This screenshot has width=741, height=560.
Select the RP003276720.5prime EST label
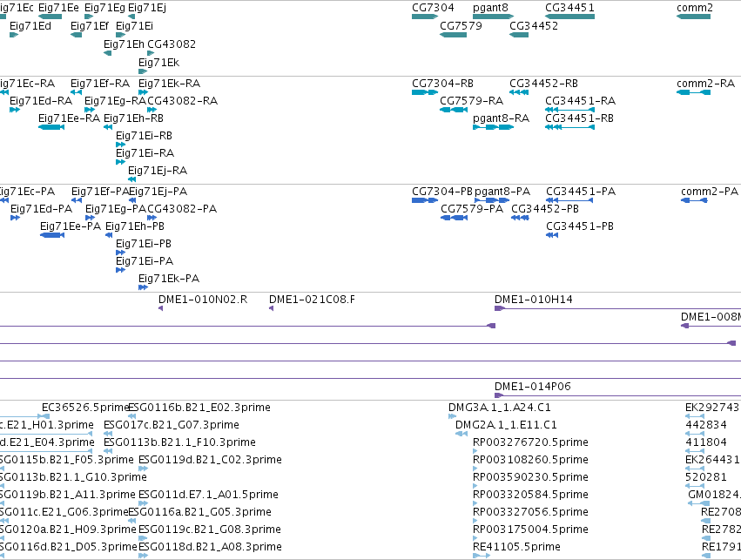(x=530, y=442)
